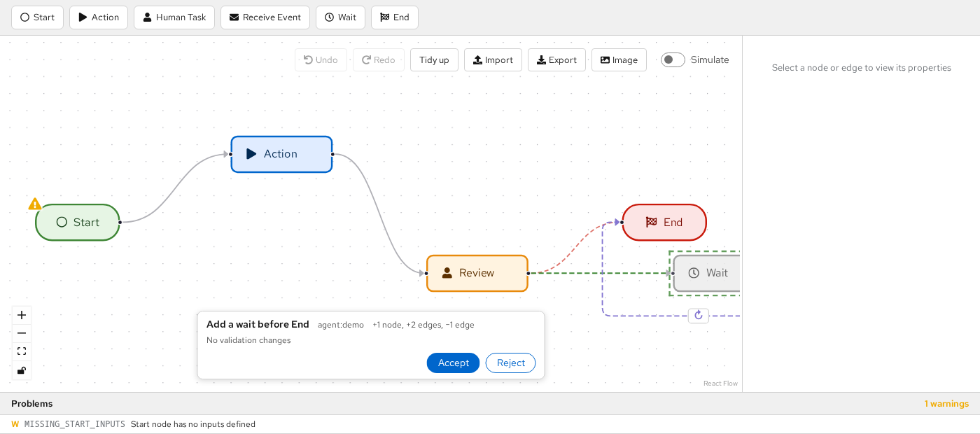Export the workflow
Viewport: 980px width, 434px height.
556,59
